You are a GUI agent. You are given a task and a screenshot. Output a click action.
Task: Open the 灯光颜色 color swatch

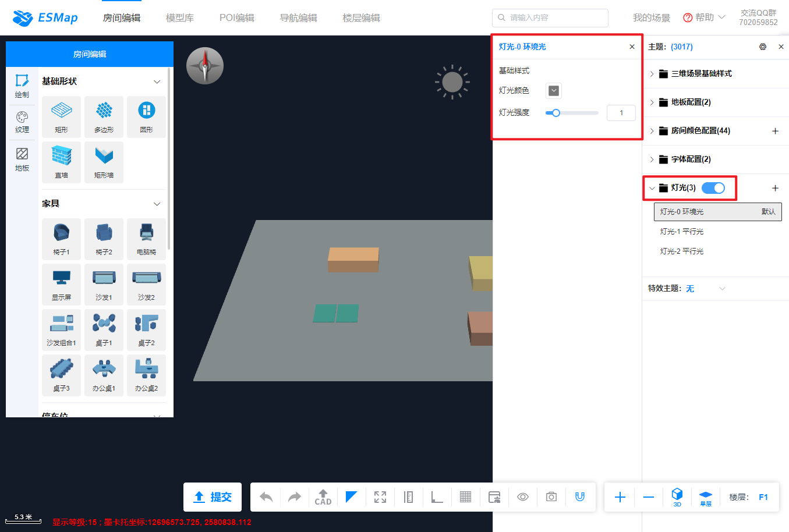click(x=554, y=91)
